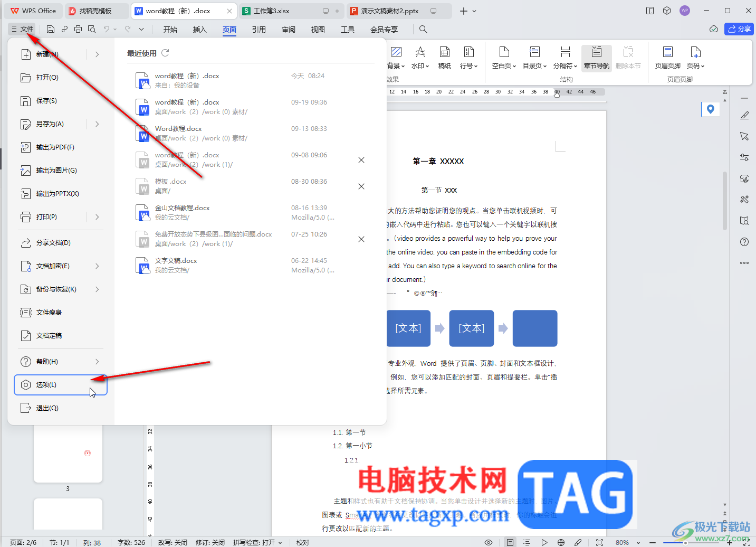Click the 分享 button
This screenshot has width=756, height=547.
(x=739, y=29)
